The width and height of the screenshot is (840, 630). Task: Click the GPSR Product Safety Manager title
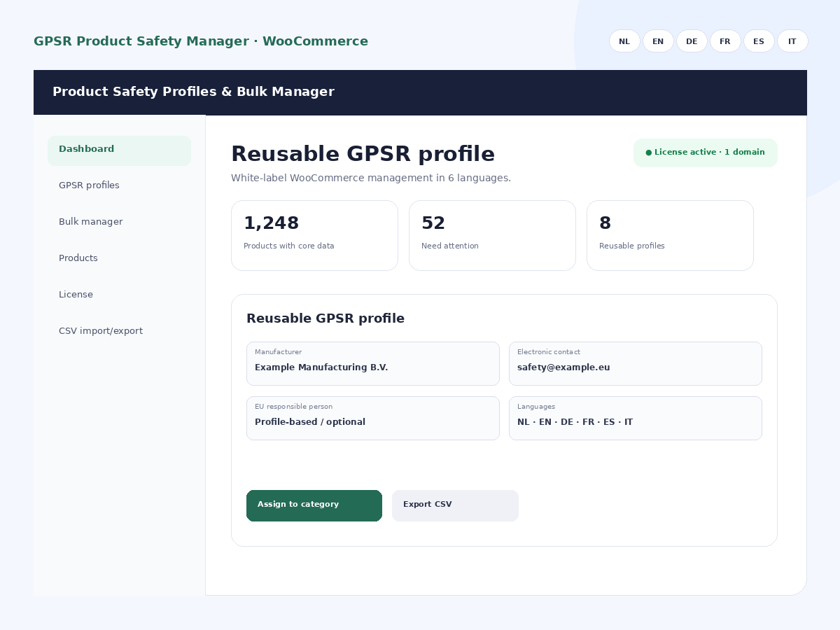pos(201,41)
